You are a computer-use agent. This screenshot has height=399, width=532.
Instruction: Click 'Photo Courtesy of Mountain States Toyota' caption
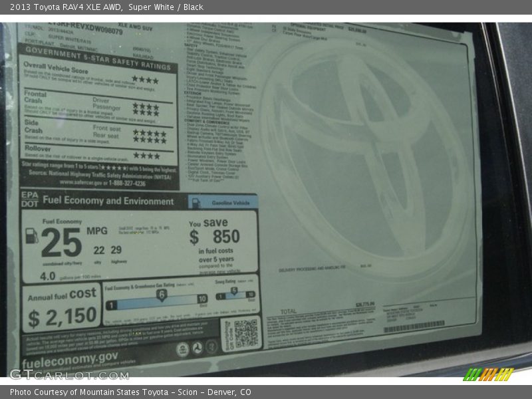click(89, 392)
